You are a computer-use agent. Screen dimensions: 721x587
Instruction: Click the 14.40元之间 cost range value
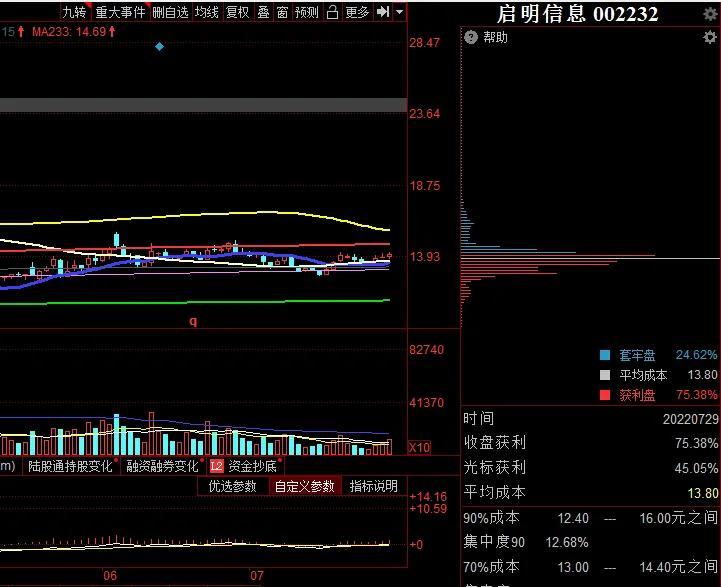[678, 566]
